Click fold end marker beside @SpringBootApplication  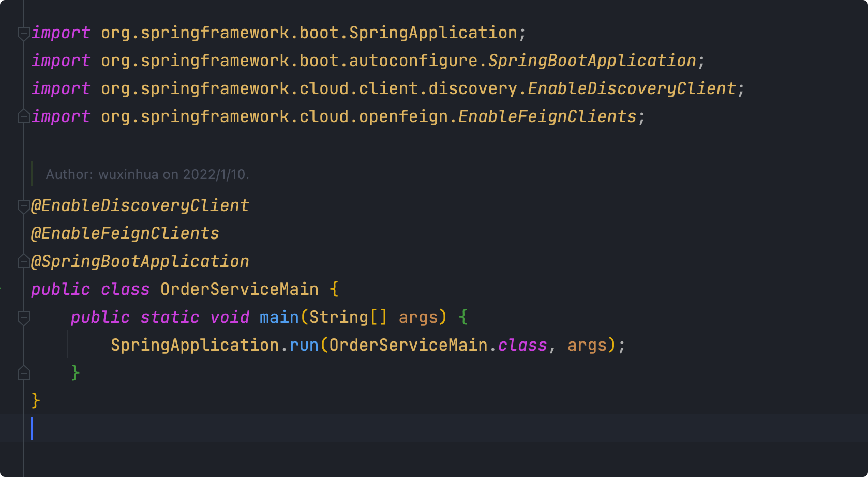[24, 261]
